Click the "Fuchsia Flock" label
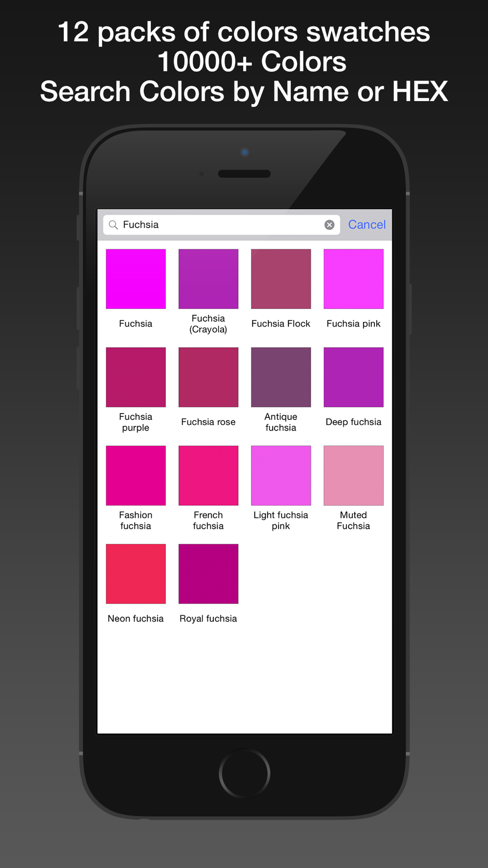488x868 pixels. click(x=281, y=324)
